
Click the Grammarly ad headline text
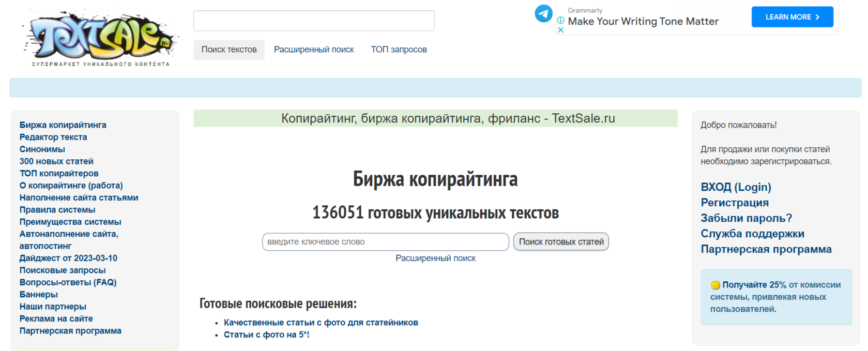click(x=643, y=21)
